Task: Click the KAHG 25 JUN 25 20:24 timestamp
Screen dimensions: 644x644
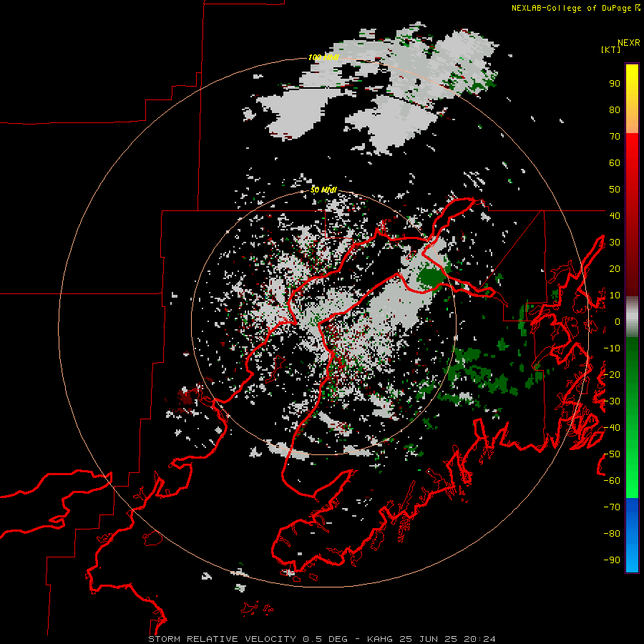Action: [431, 639]
